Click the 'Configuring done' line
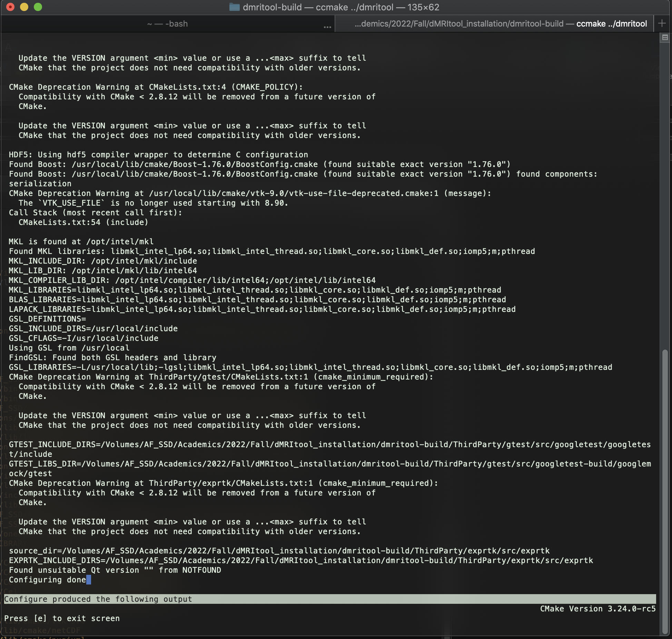 (x=47, y=580)
